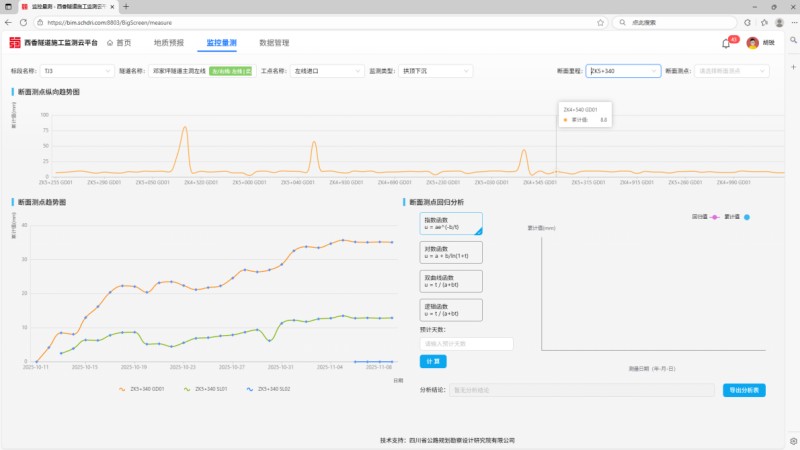Click the user avatar icon

pos(752,43)
